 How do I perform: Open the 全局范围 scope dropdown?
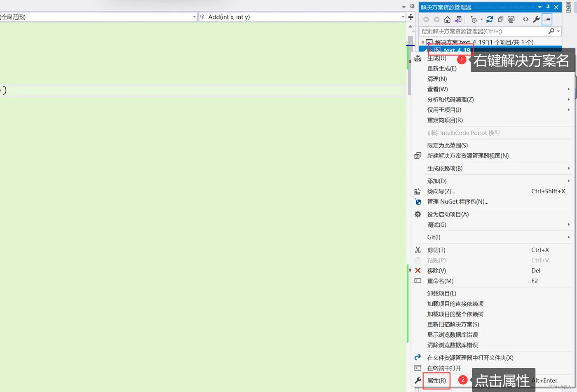(x=194, y=16)
